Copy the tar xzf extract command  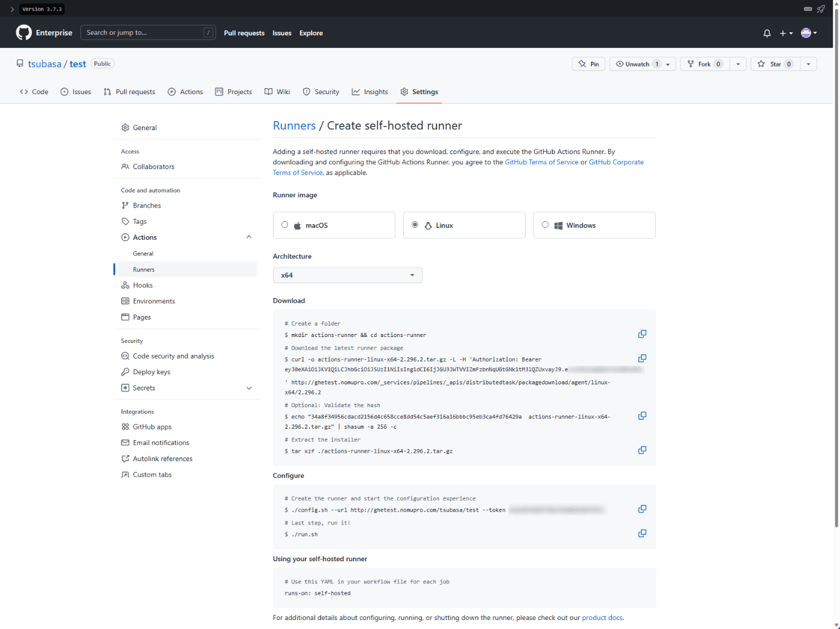point(642,450)
